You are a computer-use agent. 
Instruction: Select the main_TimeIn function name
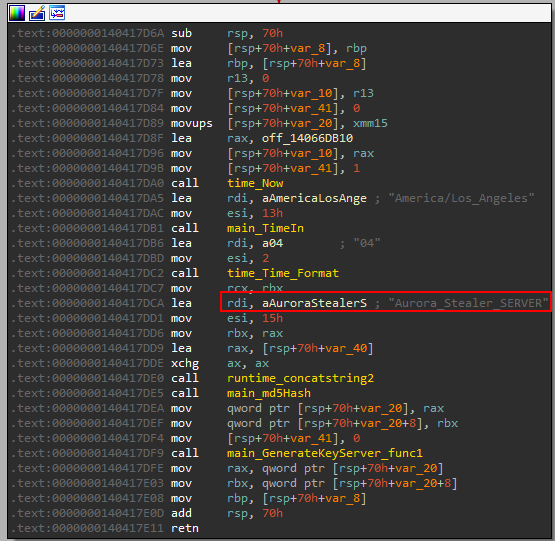(x=265, y=228)
